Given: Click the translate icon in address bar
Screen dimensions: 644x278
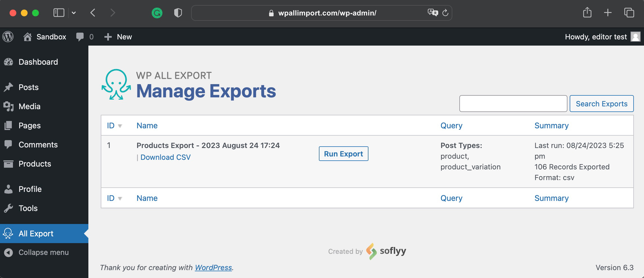Looking at the screenshot, I should tap(433, 13).
